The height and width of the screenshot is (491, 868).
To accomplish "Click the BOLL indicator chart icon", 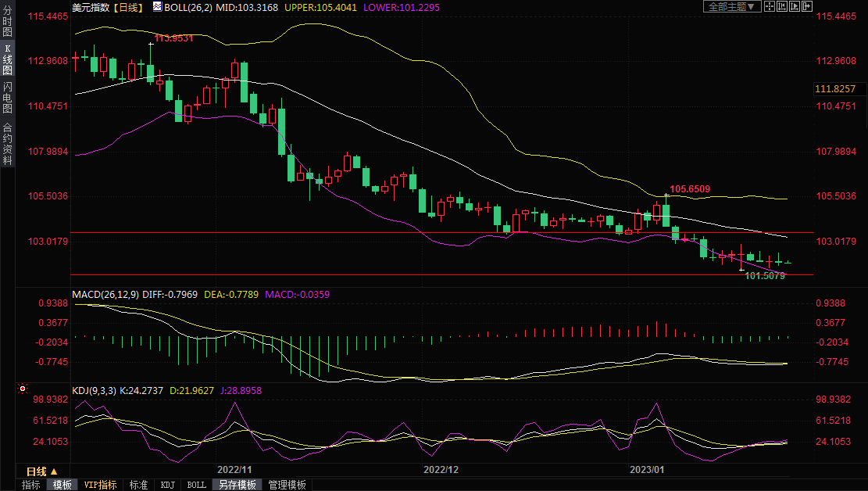I will click(157, 6).
